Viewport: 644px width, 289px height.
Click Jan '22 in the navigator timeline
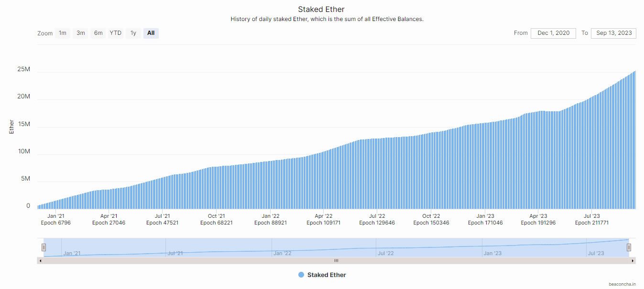point(282,253)
